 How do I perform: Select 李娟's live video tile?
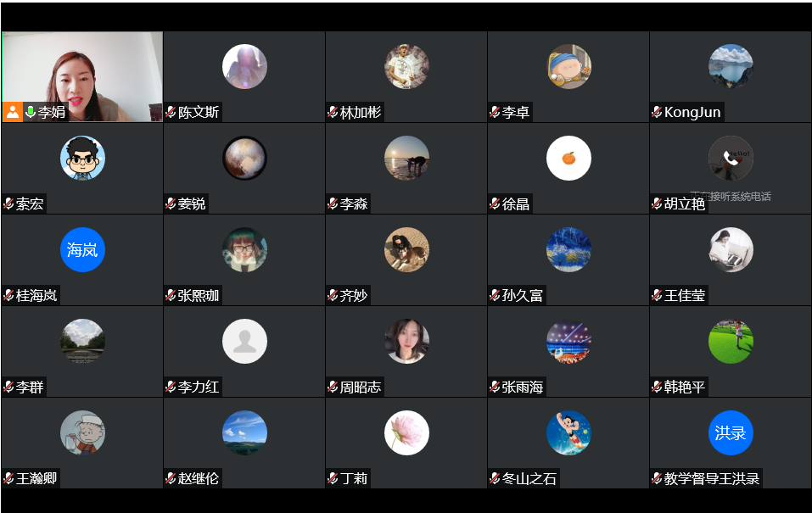(x=82, y=76)
